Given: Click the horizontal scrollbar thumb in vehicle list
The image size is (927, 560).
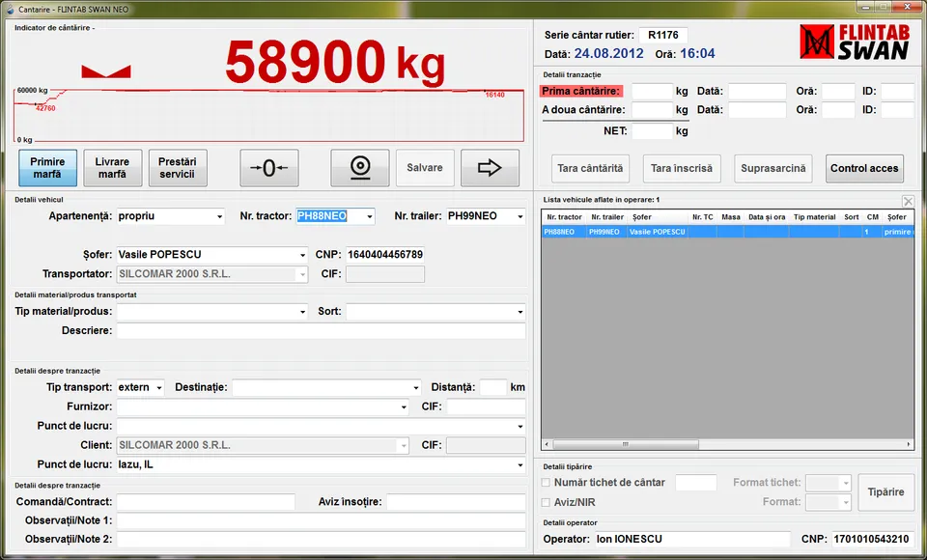Looking at the screenshot, I should coord(626,444).
